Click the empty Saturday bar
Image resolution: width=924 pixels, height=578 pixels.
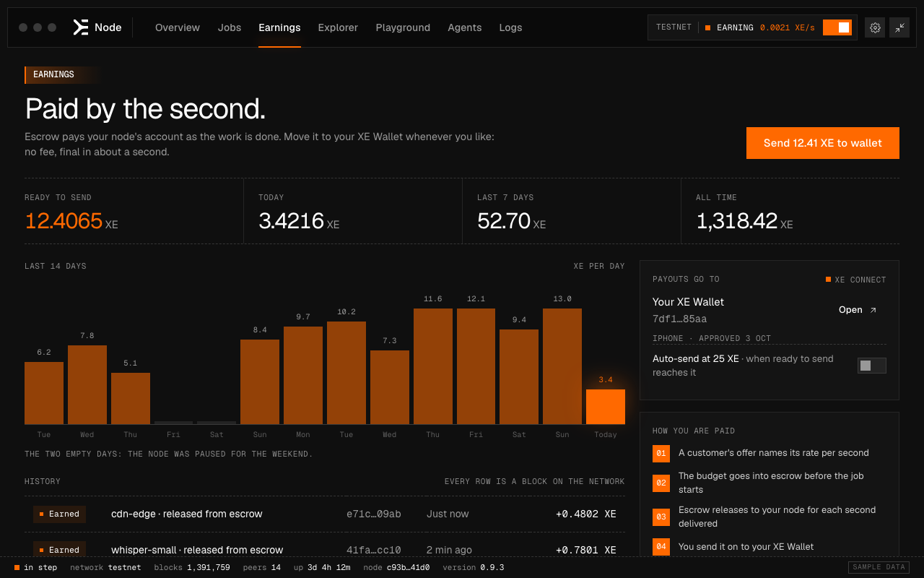tap(217, 423)
